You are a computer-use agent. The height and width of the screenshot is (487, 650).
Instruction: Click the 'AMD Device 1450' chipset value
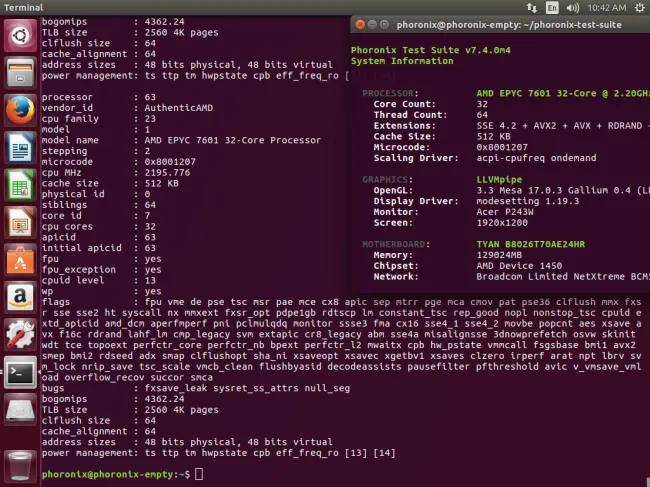[x=519, y=266]
